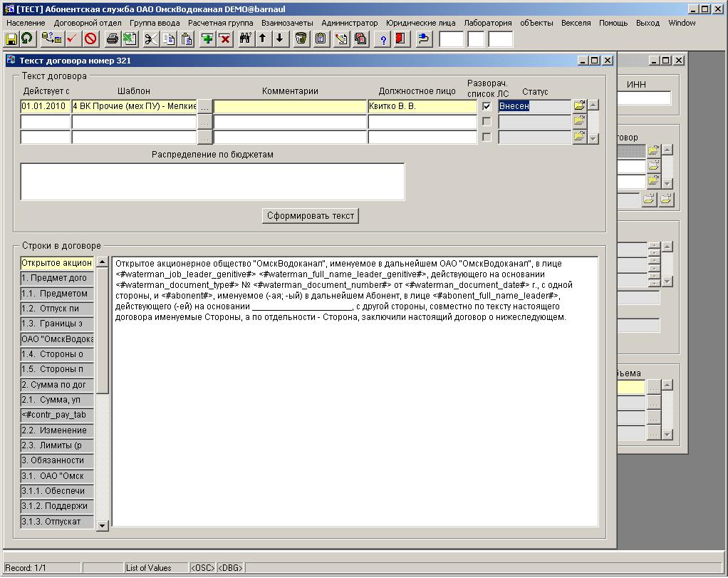728x578 pixels.
Task: Click the green plus Insert record icon
Action: [x=207, y=38]
